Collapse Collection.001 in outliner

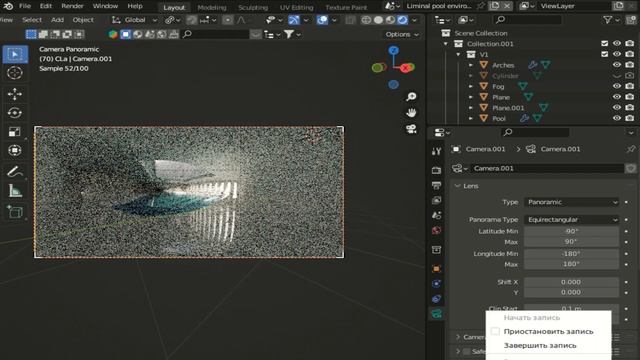click(x=446, y=44)
